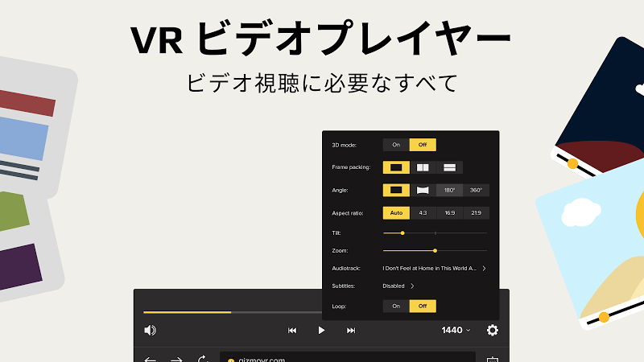644x362 pixels.
Task: Set Loop to On
Action: tap(395, 306)
